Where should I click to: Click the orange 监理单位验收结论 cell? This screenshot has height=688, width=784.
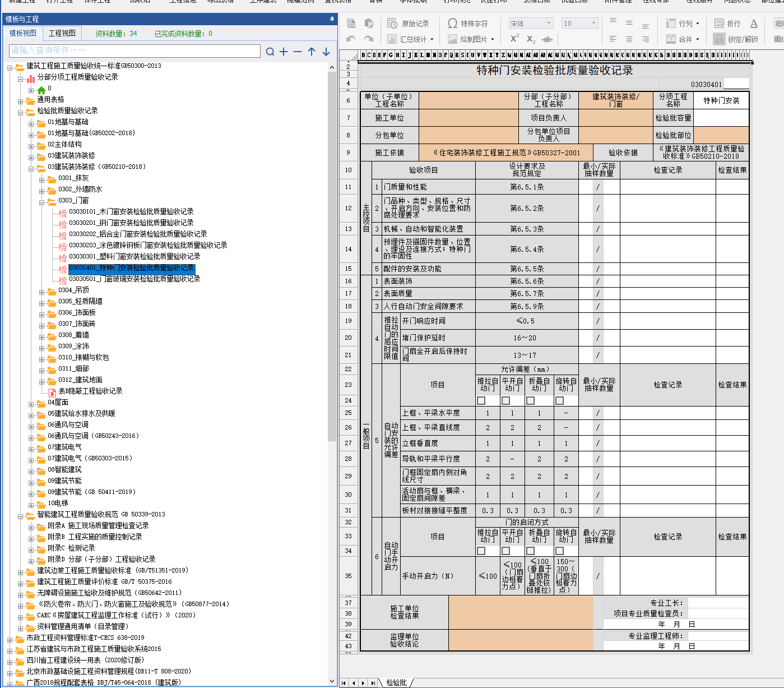[x=521, y=640]
